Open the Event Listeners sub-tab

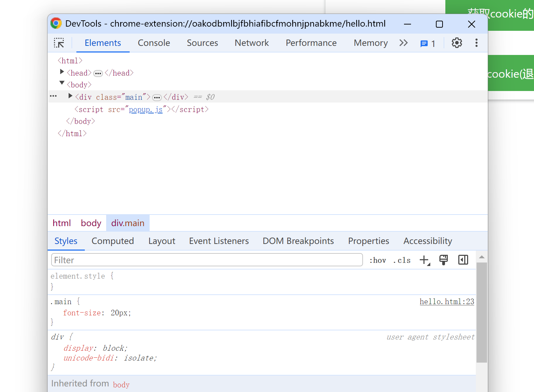pos(219,241)
